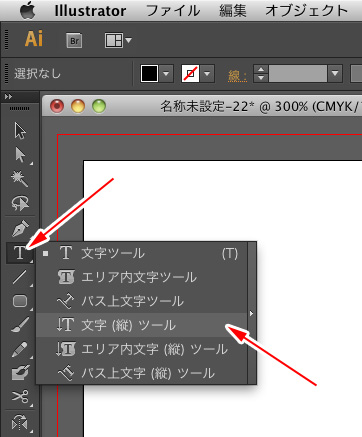Image resolution: width=362 pixels, height=437 pixels.
Task: Select the Lasso tool
Action: point(20,203)
